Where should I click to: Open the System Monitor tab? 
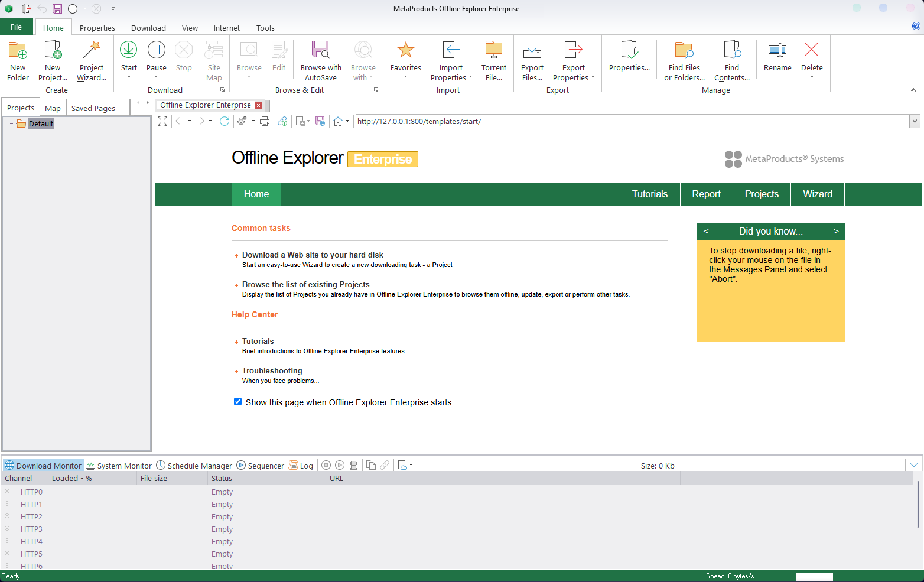pos(119,466)
